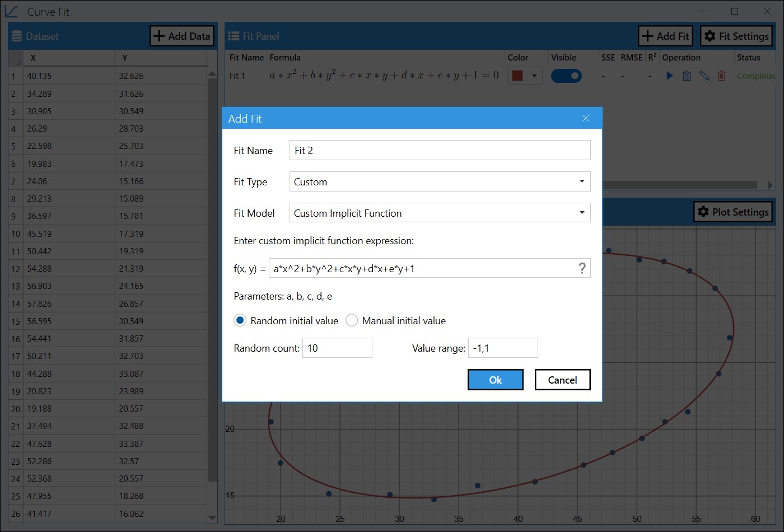Select cell with X value 41.417
This screenshot has height=532, width=784.
[x=69, y=514]
